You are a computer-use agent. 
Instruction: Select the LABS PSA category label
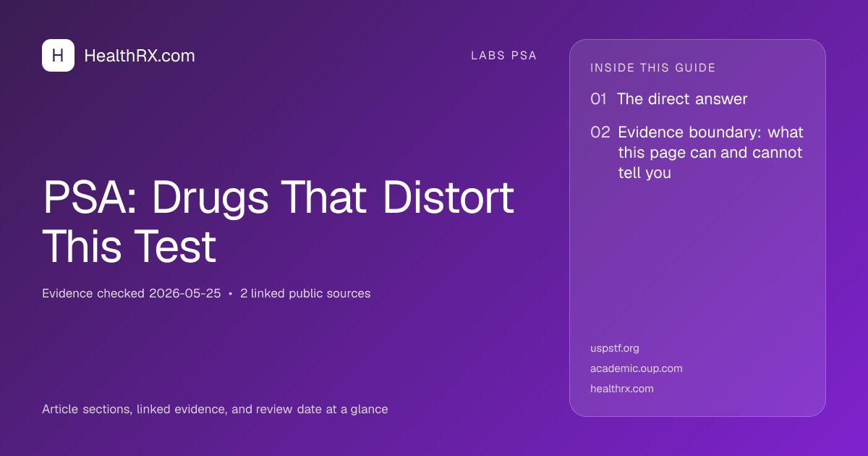point(504,56)
